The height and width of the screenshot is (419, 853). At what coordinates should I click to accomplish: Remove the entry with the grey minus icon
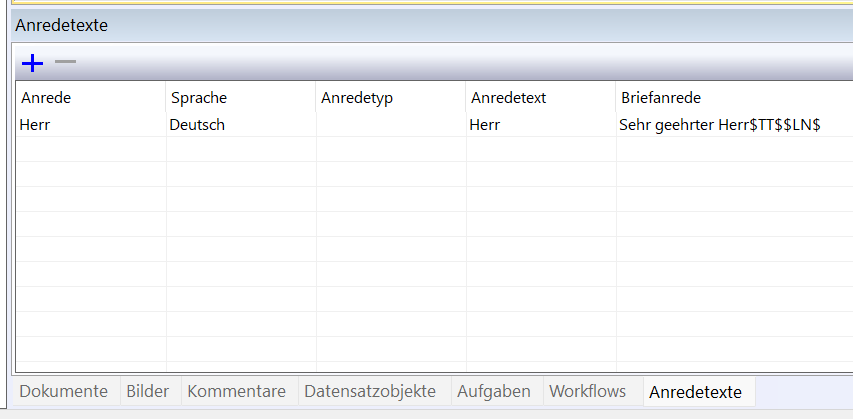tap(65, 62)
